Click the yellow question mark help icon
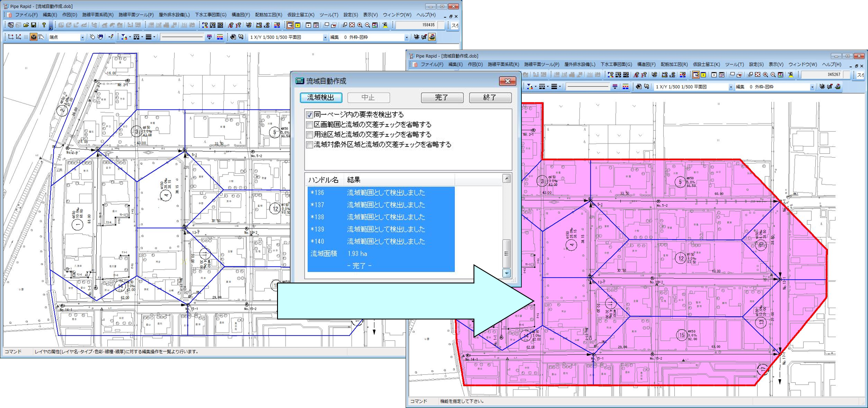This screenshot has width=868, height=408. coord(44,25)
